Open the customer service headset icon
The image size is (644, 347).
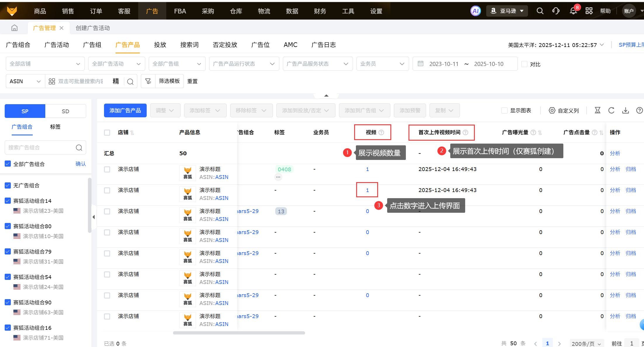(x=556, y=11)
